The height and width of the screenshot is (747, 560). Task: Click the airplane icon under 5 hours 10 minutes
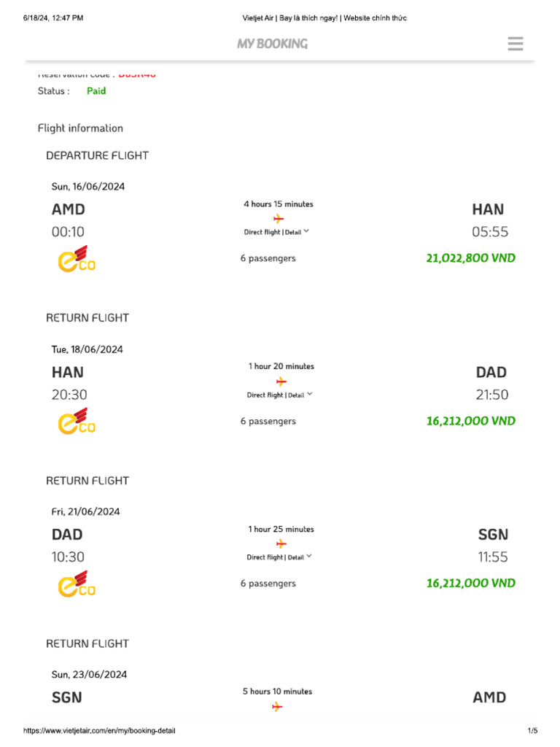pyautogui.click(x=277, y=706)
